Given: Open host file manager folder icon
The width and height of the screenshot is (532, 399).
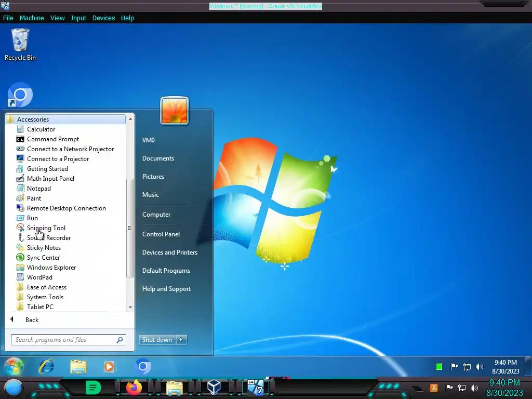Looking at the screenshot, I should [x=174, y=388].
